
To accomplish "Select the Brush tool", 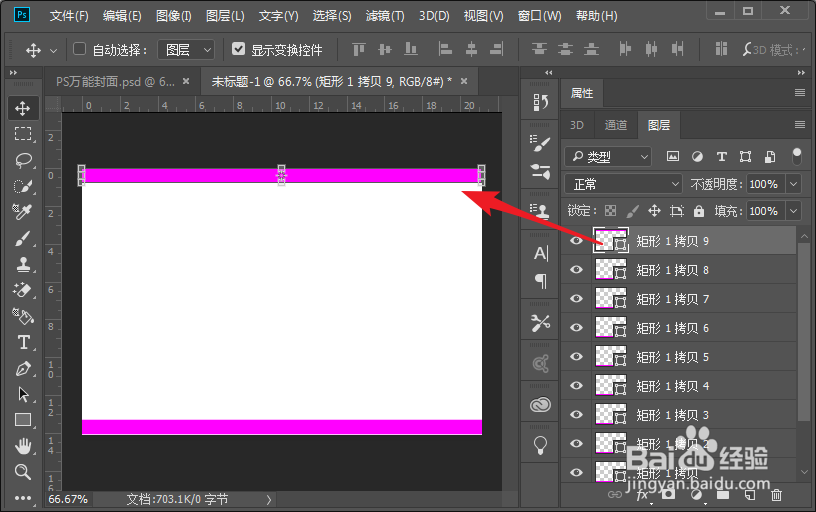I will (22, 238).
